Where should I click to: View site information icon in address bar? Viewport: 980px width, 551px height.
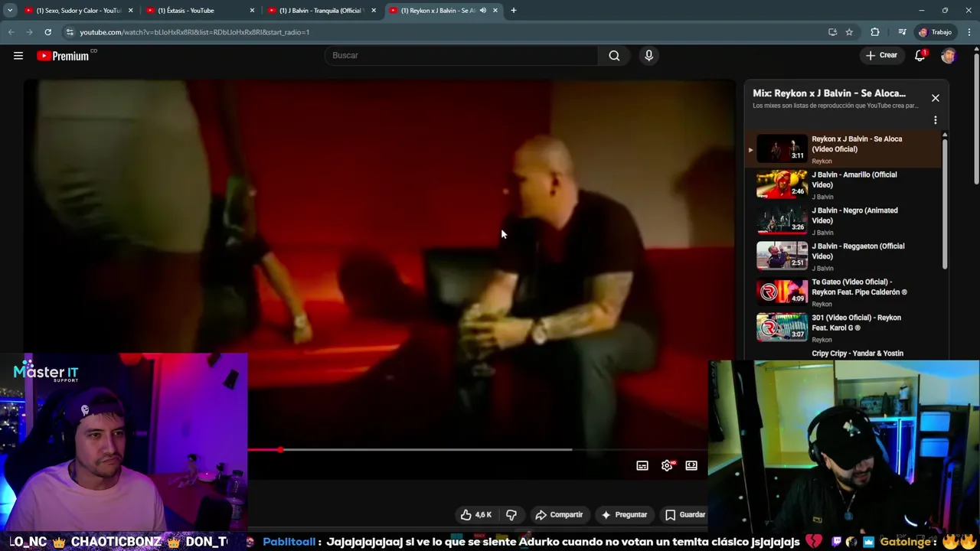pyautogui.click(x=70, y=32)
